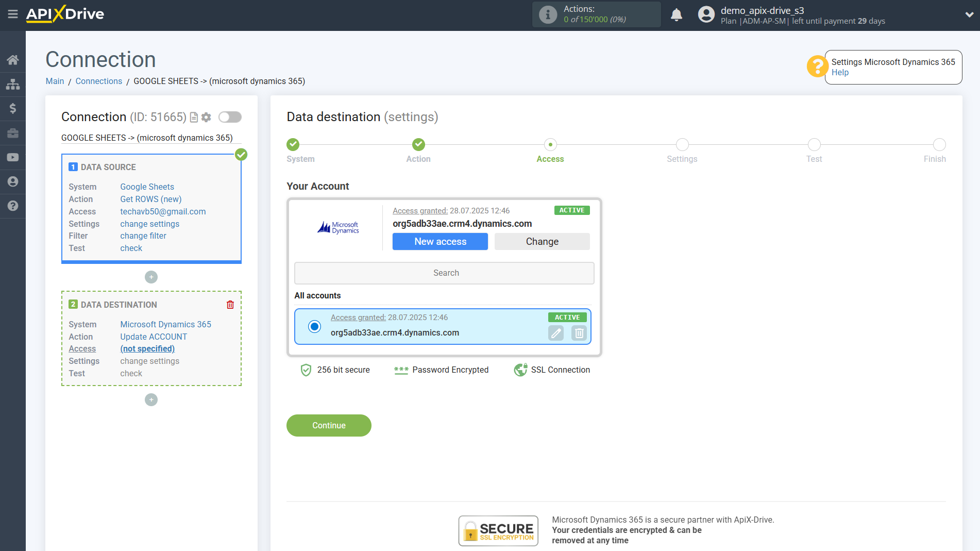Open connection settings gear icon
This screenshot has height=551, width=980.
tap(206, 117)
